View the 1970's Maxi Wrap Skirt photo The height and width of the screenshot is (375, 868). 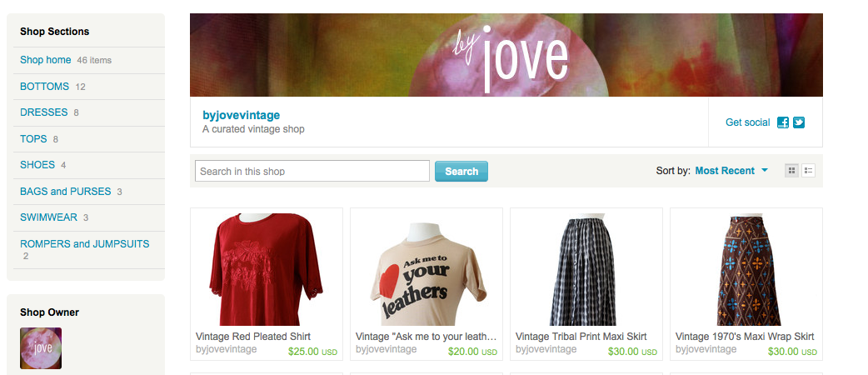tap(746, 270)
